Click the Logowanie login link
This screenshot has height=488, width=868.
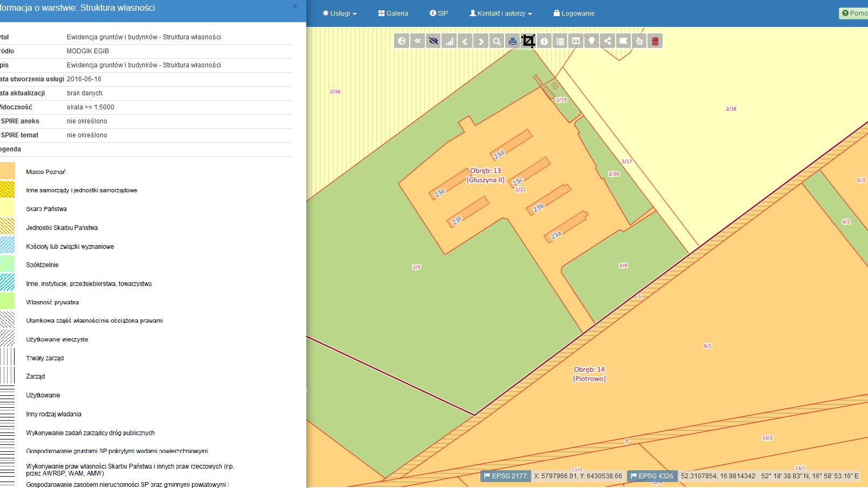click(x=574, y=13)
